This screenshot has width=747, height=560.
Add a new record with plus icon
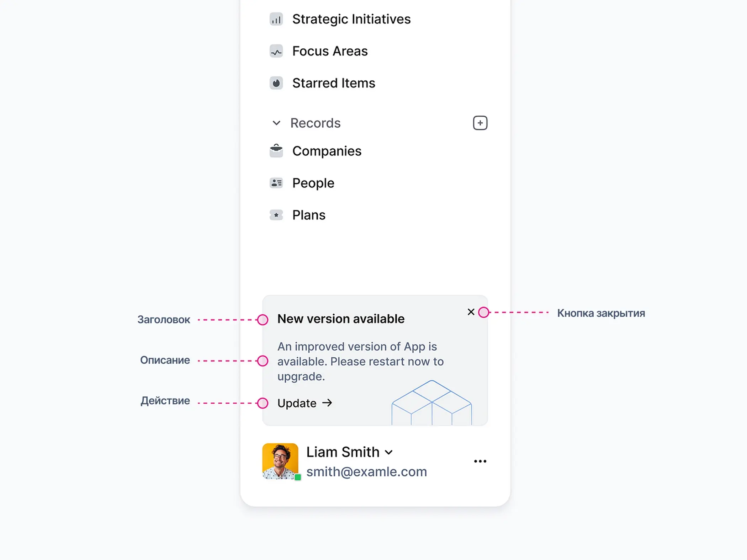click(x=480, y=123)
